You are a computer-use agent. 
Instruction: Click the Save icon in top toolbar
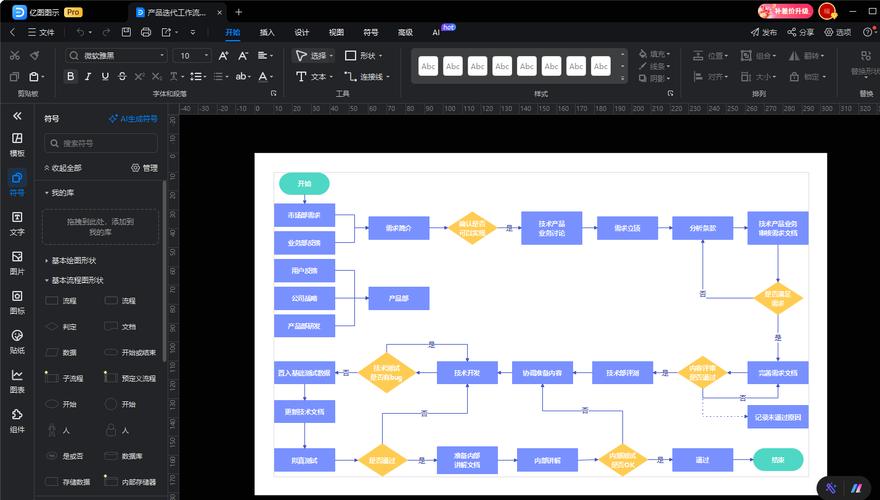[x=127, y=32]
